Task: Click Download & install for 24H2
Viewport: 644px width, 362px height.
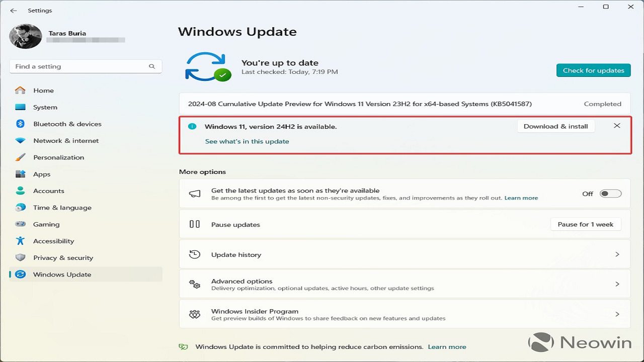Action: 556,126
